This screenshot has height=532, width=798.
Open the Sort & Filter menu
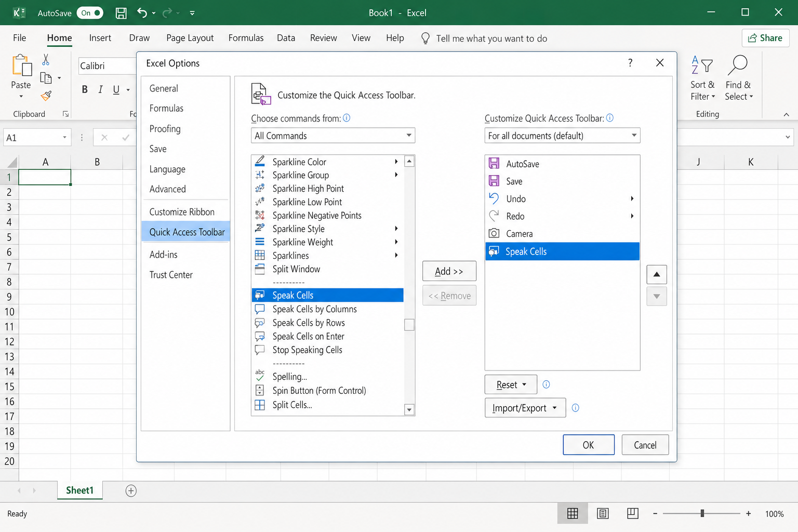pyautogui.click(x=702, y=78)
